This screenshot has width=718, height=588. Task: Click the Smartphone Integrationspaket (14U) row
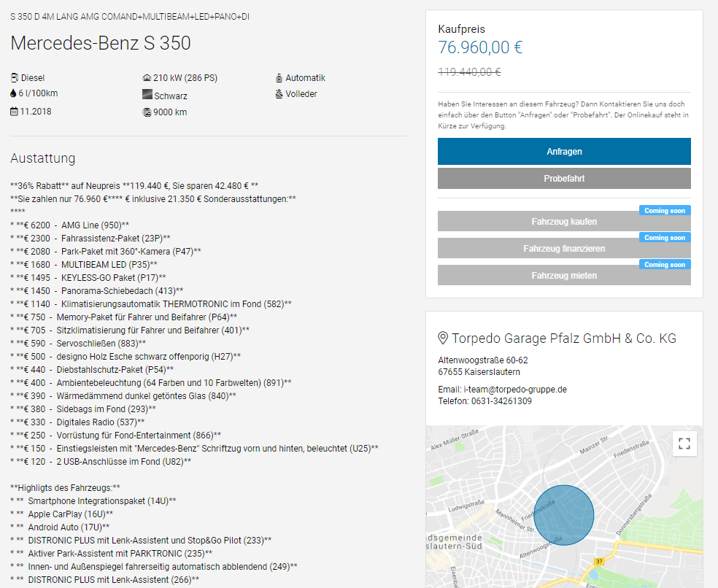pos(93,501)
